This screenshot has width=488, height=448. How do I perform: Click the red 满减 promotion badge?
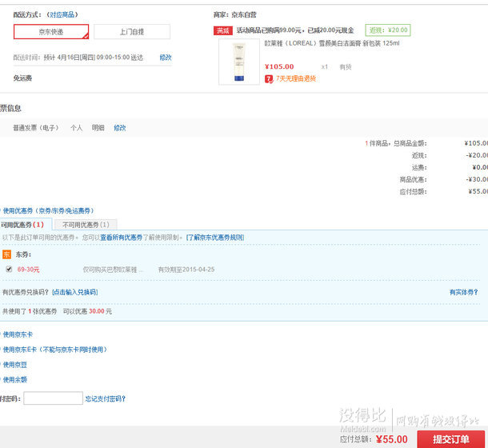(223, 30)
